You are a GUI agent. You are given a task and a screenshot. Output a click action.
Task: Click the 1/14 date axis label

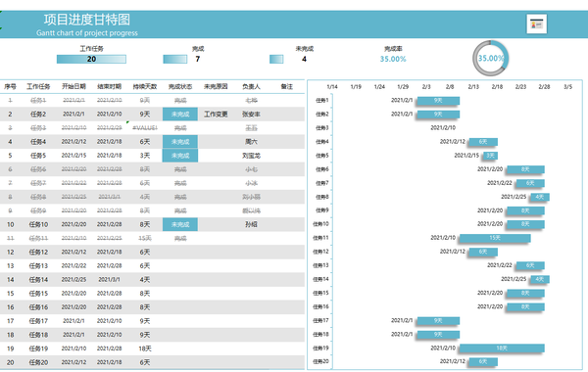(x=332, y=86)
